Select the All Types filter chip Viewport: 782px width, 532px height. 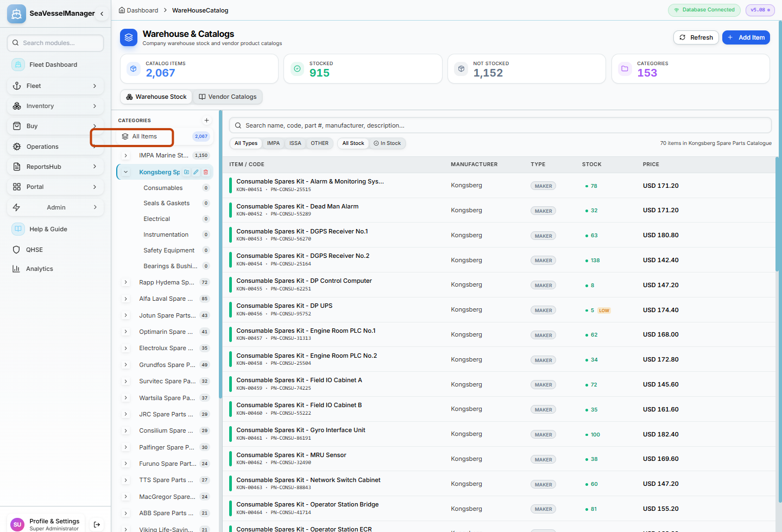(246, 143)
